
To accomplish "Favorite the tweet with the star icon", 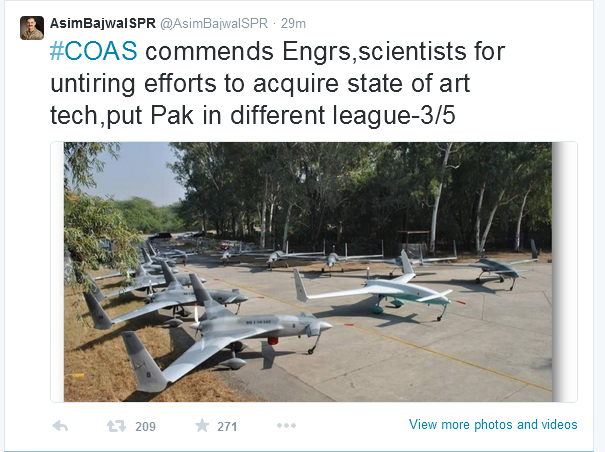I will coord(202,425).
